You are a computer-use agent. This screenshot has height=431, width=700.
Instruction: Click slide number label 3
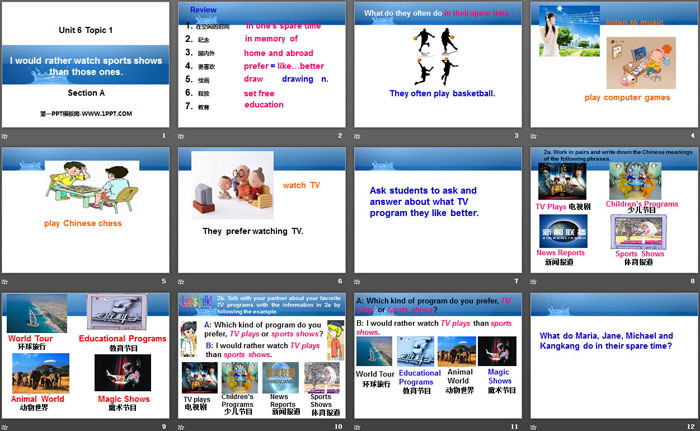coord(517,135)
